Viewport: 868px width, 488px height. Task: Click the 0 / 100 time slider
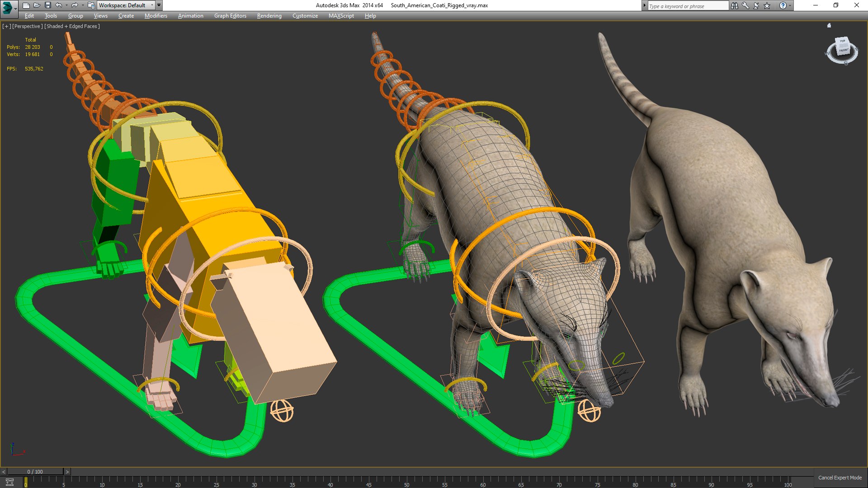pos(35,472)
